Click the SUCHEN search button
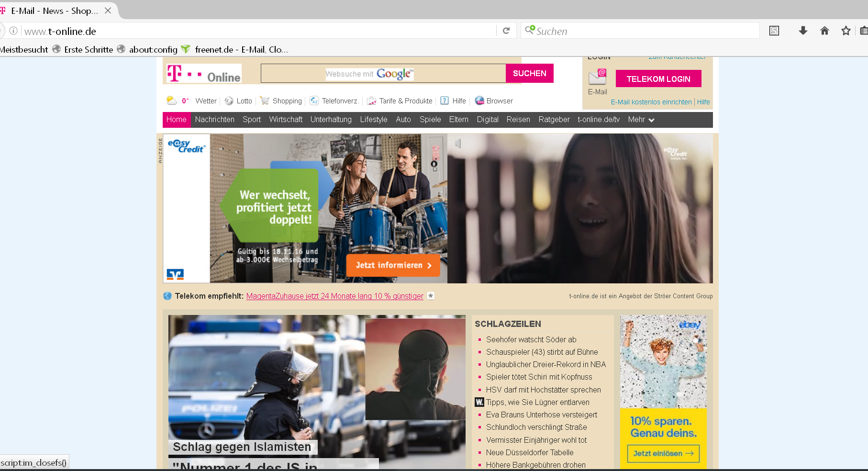Image resolution: width=868 pixels, height=471 pixels. (x=530, y=73)
